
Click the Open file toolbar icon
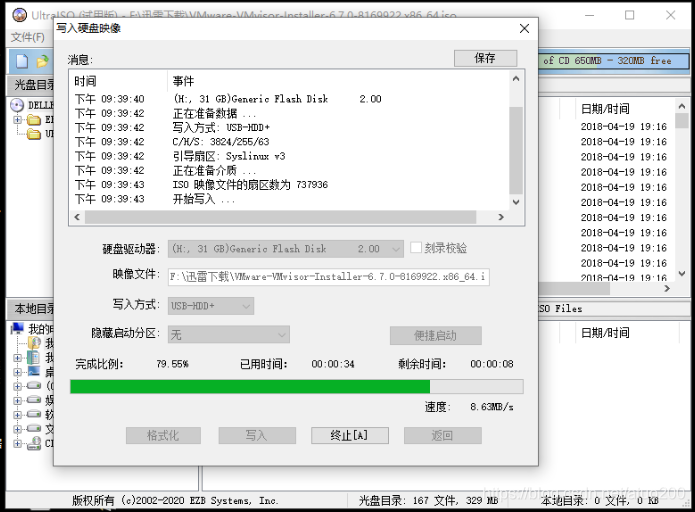[43, 61]
